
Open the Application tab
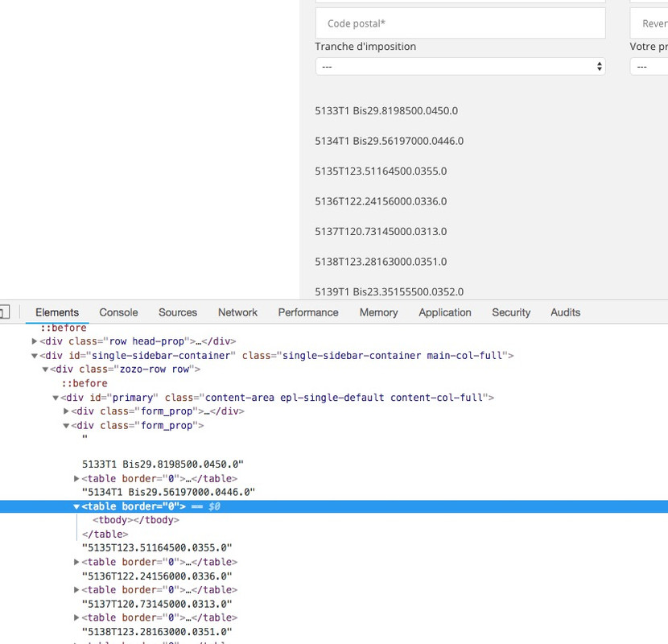click(445, 312)
